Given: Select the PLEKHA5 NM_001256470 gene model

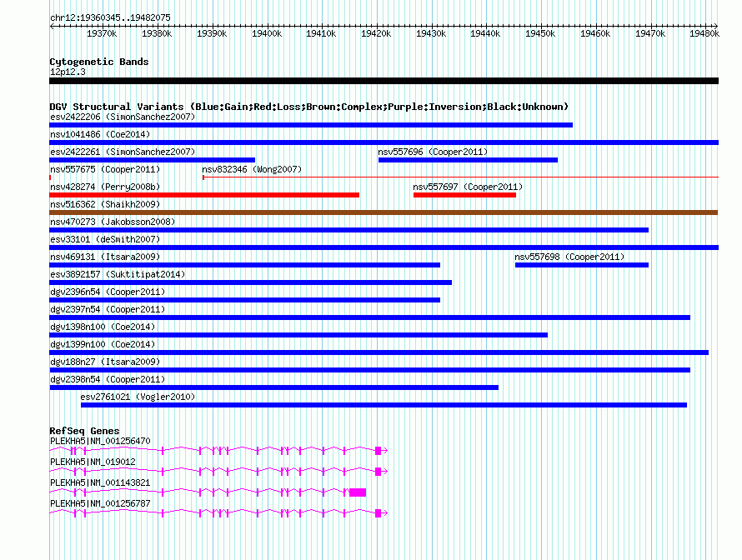Looking at the screenshot, I should (218, 451).
